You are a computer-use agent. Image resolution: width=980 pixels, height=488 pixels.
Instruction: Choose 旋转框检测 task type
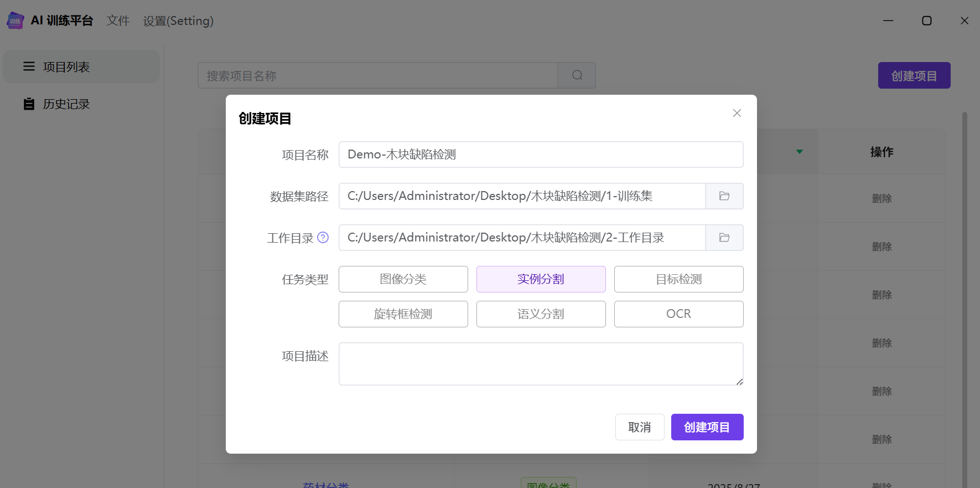click(x=403, y=314)
